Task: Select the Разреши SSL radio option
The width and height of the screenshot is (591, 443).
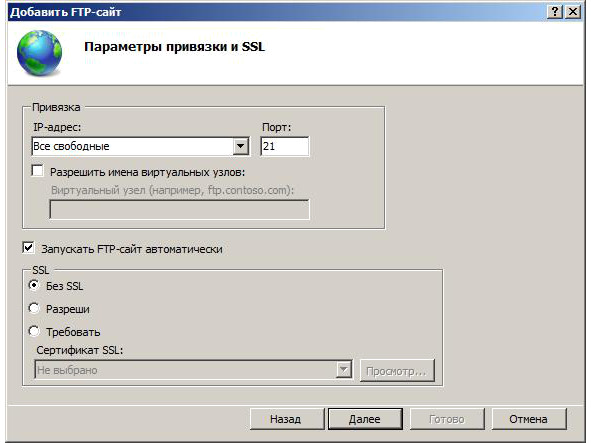Action: click(x=34, y=308)
